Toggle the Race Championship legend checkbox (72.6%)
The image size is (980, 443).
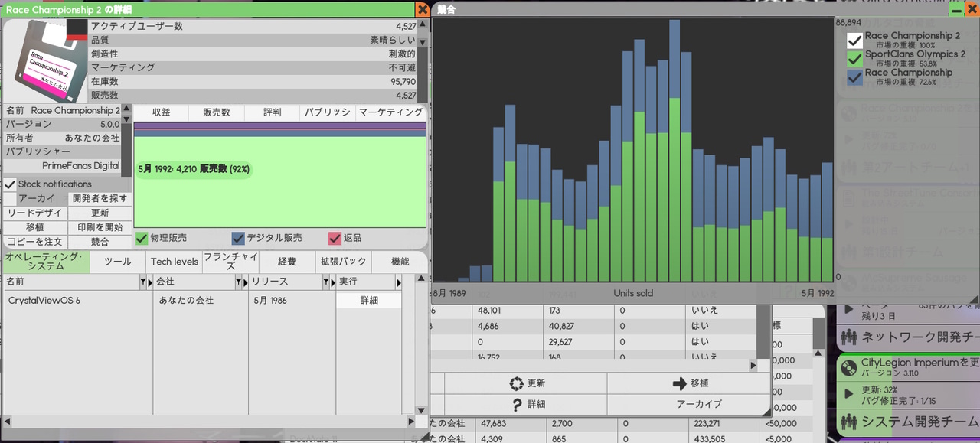pos(854,77)
